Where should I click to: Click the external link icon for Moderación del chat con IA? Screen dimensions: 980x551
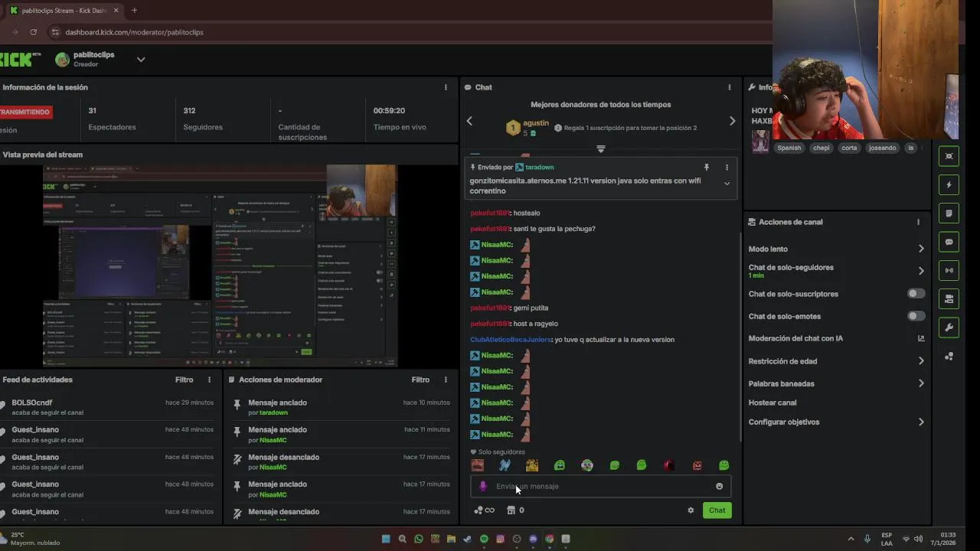pyautogui.click(x=921, y=338)
